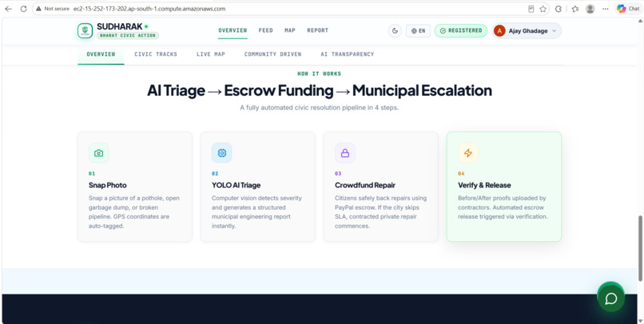Click the browser address bar URL
This screenshot has height=324, width=644.
pos(149,9)
